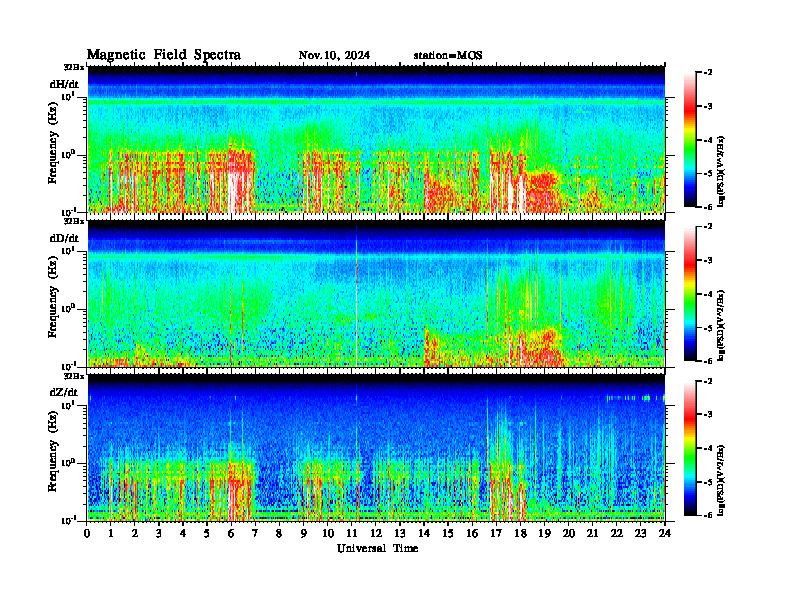Click hour tick label 8 on time axis
Viewport: 792px width, 612px height.
279,533
